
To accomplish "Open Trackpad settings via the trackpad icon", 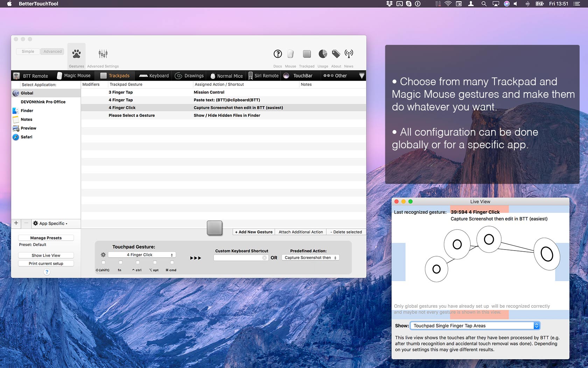I will pos(307,54).
